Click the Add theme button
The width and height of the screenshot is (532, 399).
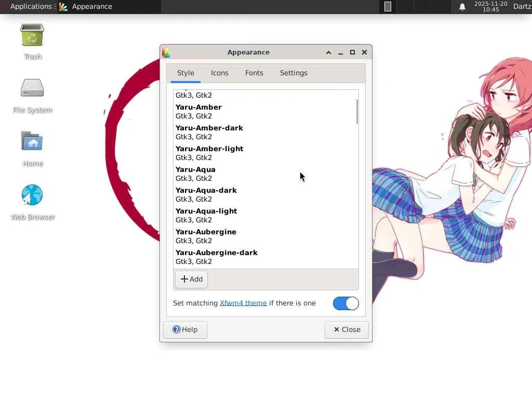(191, 279)
